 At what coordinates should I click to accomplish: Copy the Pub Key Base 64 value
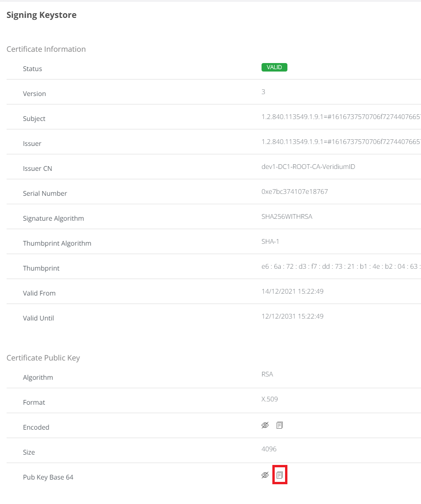[x=279, y=475]
